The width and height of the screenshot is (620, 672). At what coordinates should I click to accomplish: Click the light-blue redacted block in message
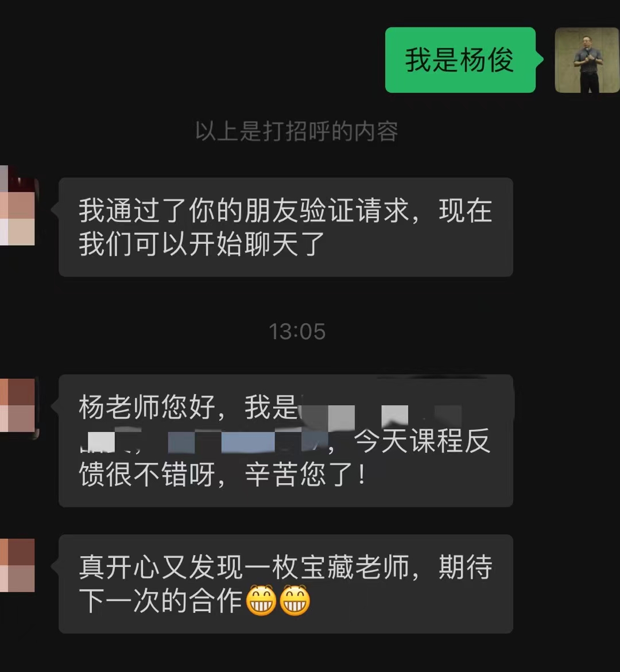(248, 442)
